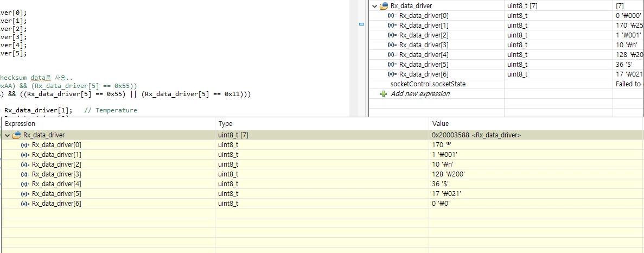
Task: Click value 36 '$' in the upper panel
Action: [x=624, y=65]
